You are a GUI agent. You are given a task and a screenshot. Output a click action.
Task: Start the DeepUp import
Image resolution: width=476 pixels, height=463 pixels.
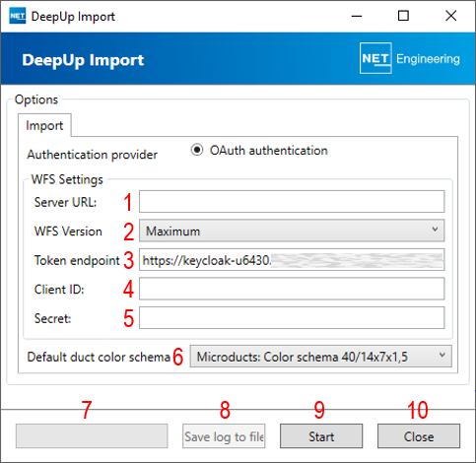coord(321,436)
